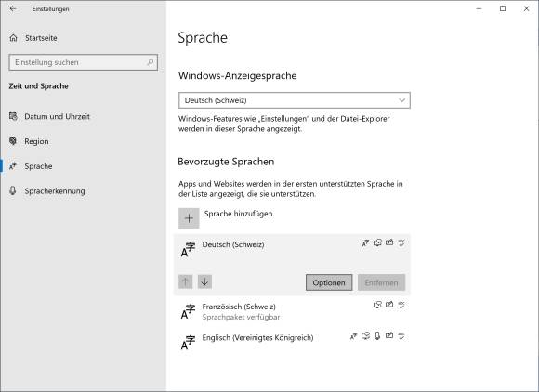Click Englisch display language feature icon

point(353,336)
